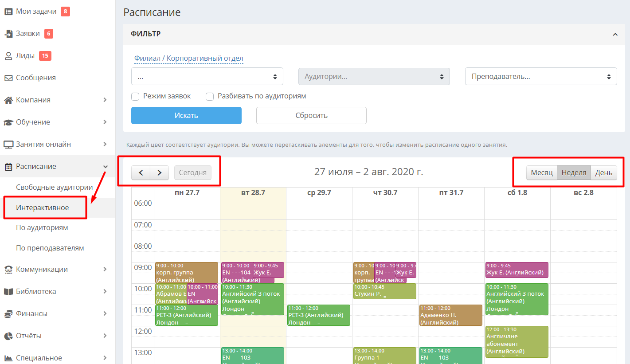Click the сб 1.8 column header
This screenshot has height=364, width=630.
click(x=517, y=192)
